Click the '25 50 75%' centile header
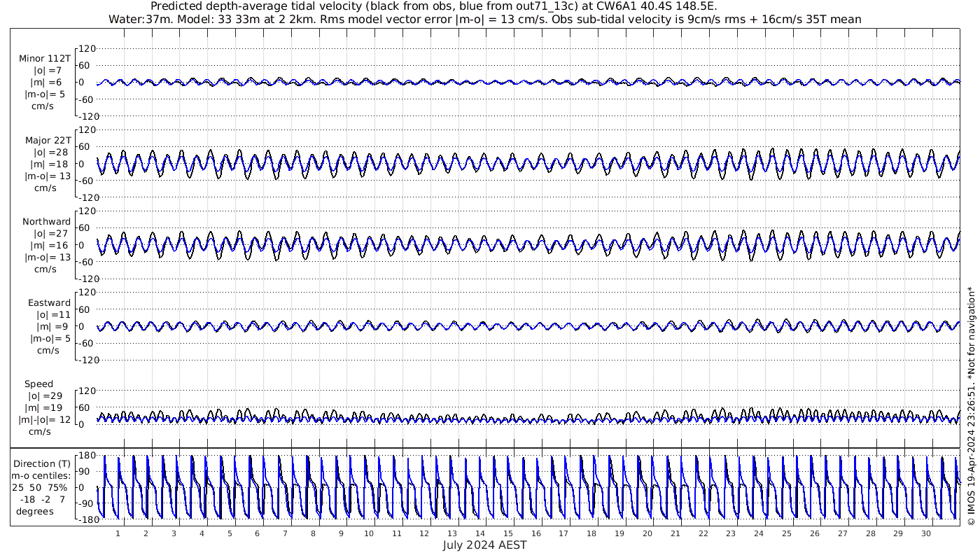 click(39, 487)
